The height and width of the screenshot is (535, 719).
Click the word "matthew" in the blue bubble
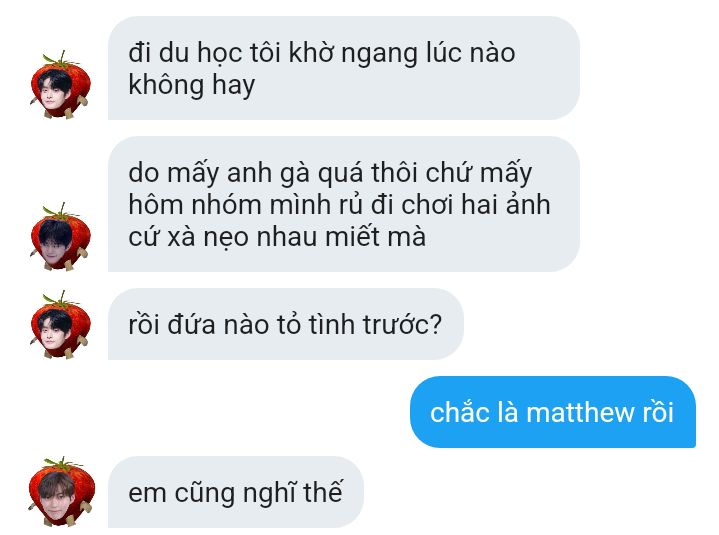point(580,412)
